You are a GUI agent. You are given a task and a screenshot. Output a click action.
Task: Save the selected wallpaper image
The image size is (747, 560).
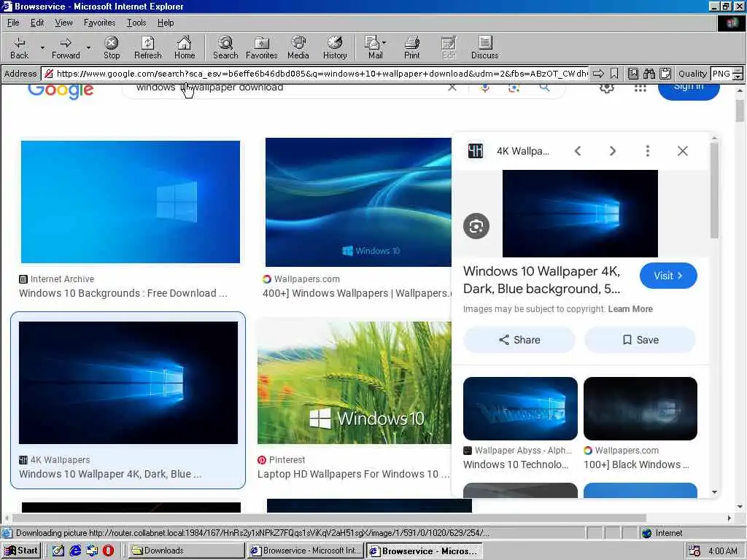(x=640, y=340)
